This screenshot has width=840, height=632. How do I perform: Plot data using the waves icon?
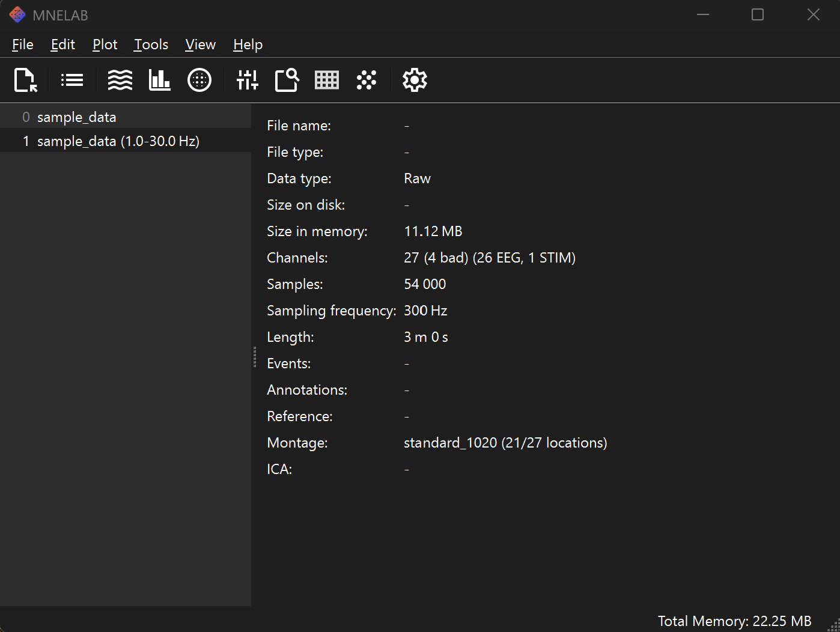(120, 80)
